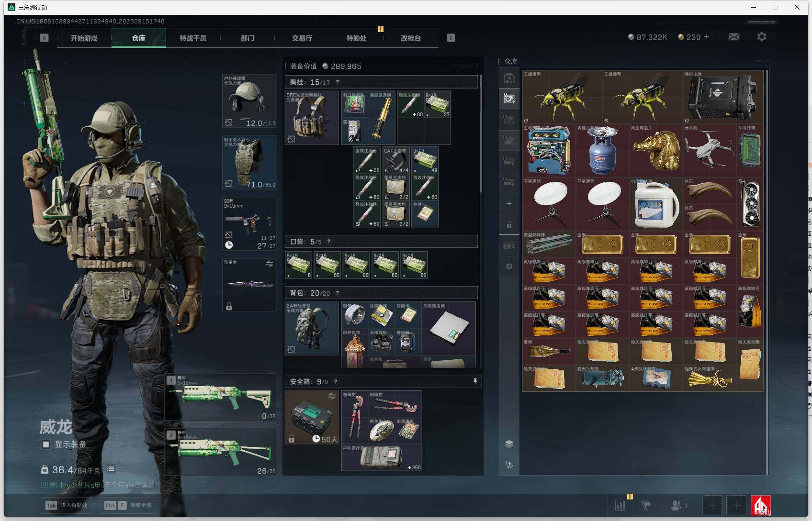The width and height of the screenshot is (812, 521).
Task: Select the 无人机 drone in the warehouse
Action: 710,151
